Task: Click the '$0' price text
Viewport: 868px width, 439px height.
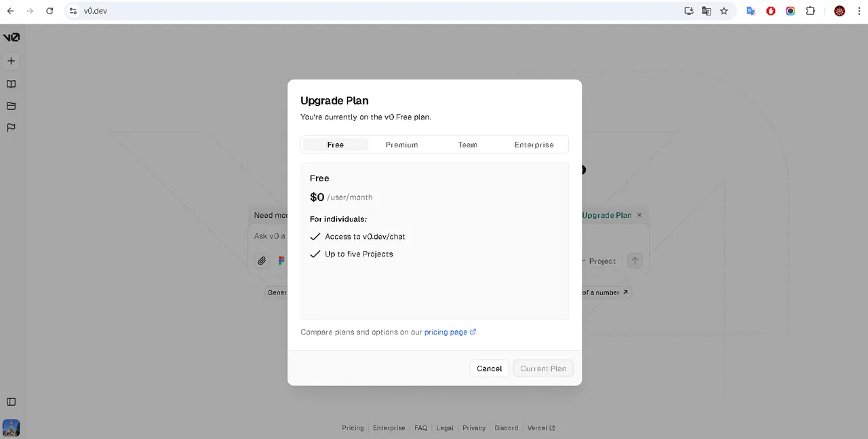Action: coord(317,197)
